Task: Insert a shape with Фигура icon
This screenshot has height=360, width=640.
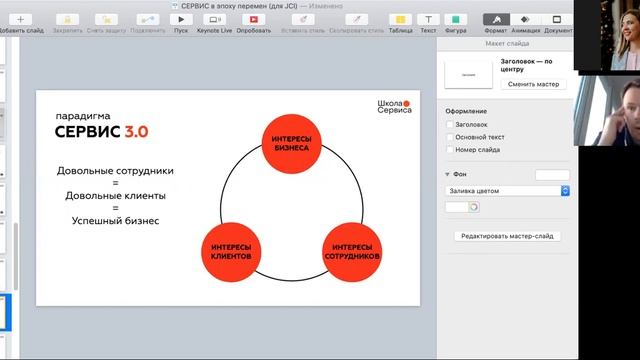Action: click(x=456, y=19)
